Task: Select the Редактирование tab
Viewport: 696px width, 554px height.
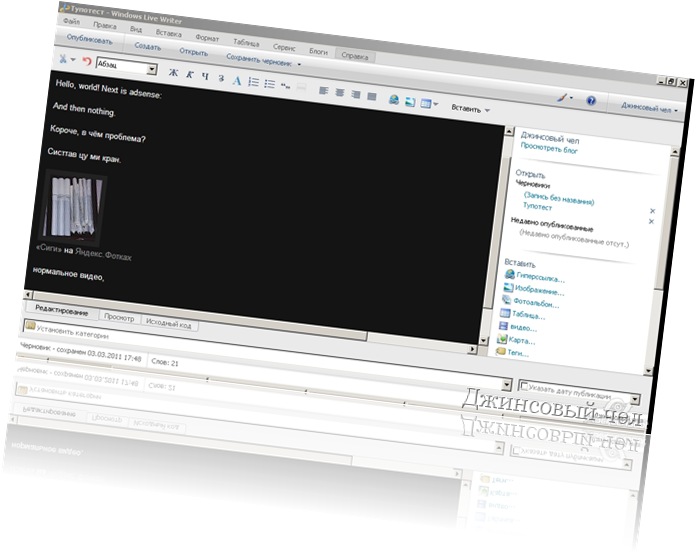Action: pos(61,310)
